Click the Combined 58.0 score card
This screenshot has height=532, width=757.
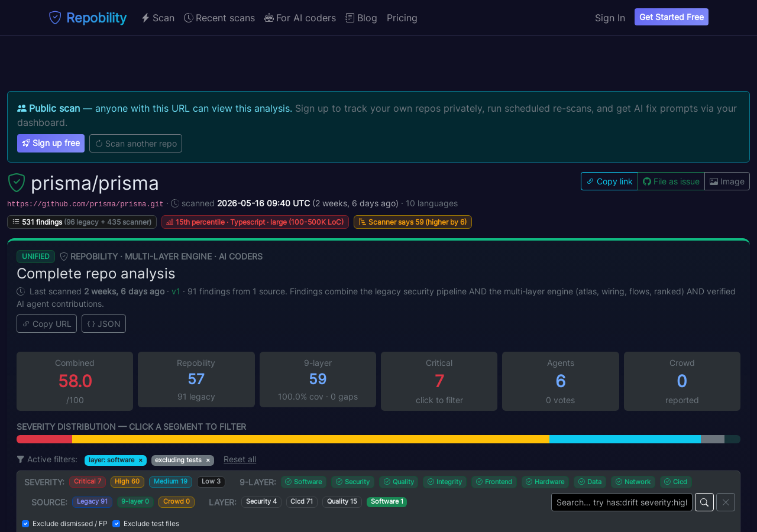pos(75,381)
